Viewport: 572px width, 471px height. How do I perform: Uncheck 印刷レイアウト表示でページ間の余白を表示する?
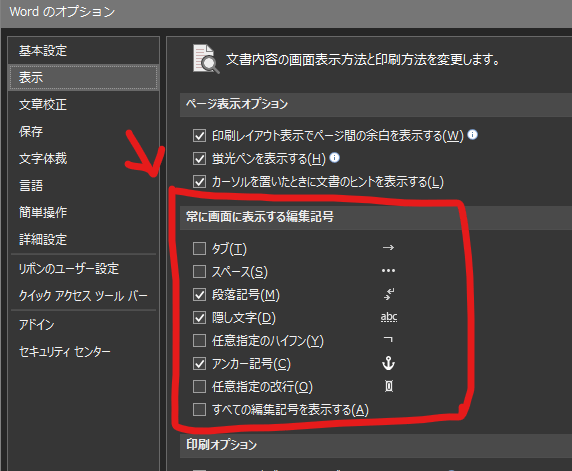(199, 136)
